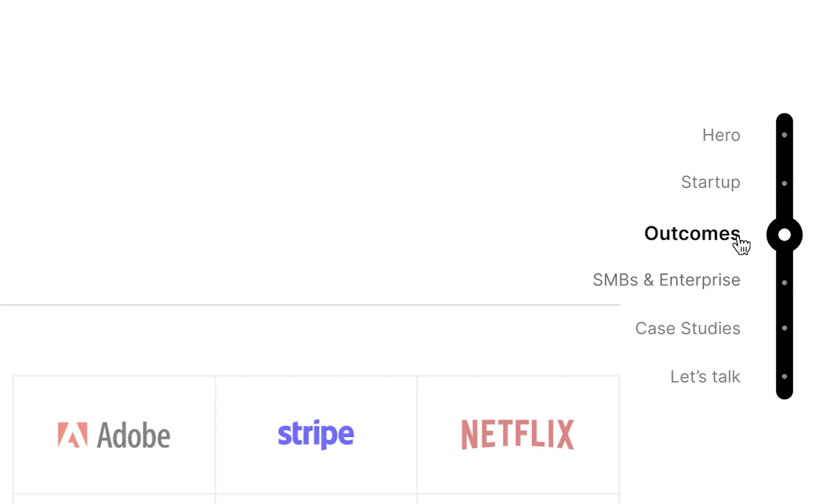Click track between SMBs and Case Studies dots

click(x=784, y=305)
